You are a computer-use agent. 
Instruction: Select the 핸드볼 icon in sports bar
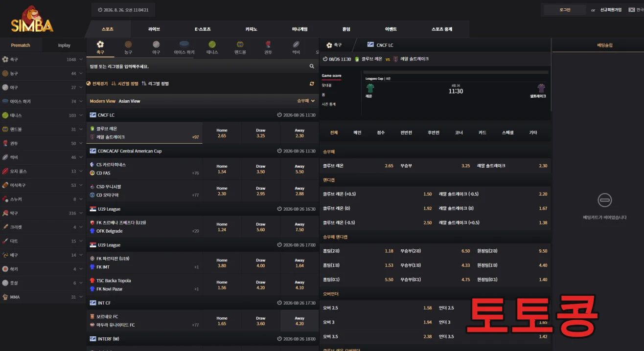(x=240, y=44)
